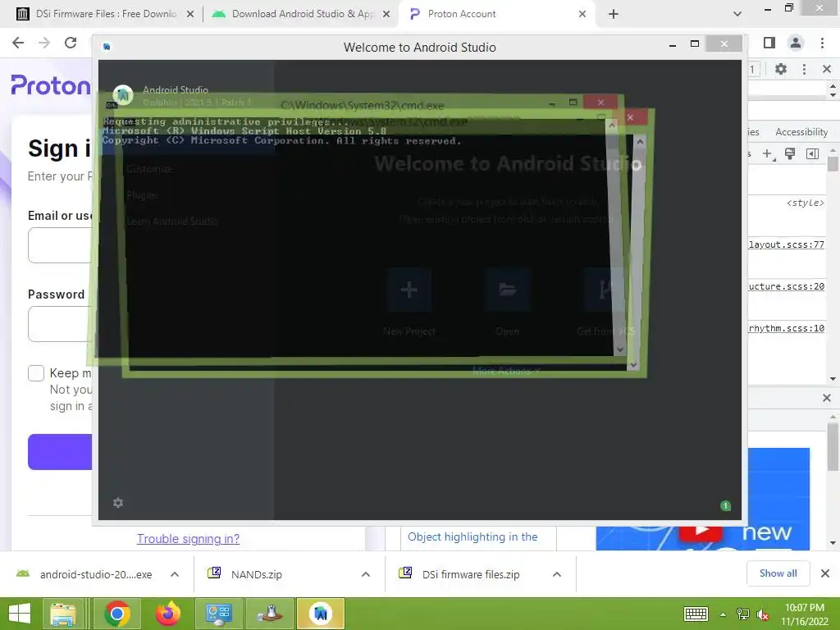Image resolution: width=840 pixels, height=630 pixels.
Task: Open Control Panel taskbar icon
Action: (218, 614)
